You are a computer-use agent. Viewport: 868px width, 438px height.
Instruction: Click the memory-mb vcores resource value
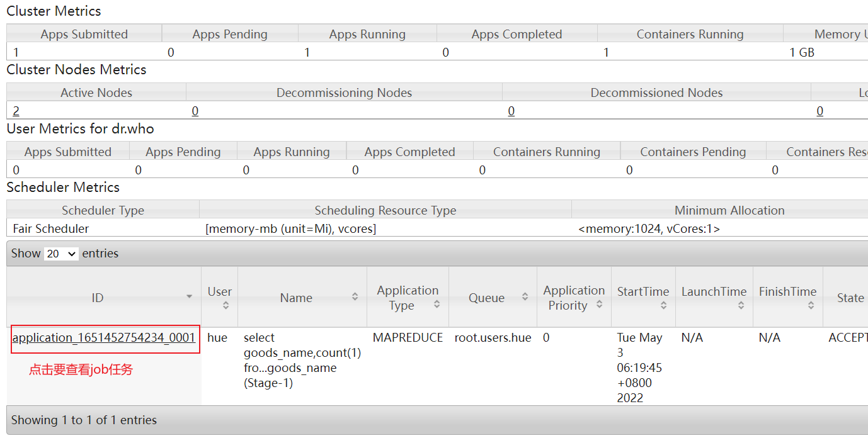(x=291, y=229)
